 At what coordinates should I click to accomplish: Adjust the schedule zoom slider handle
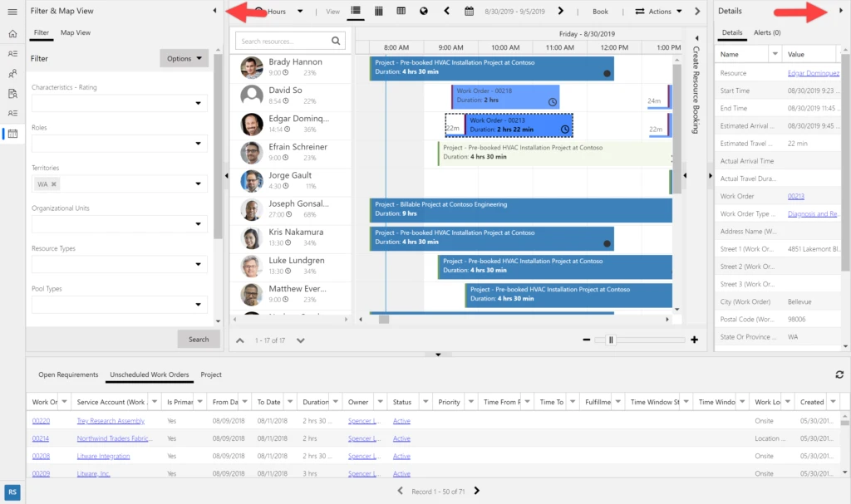611,340
